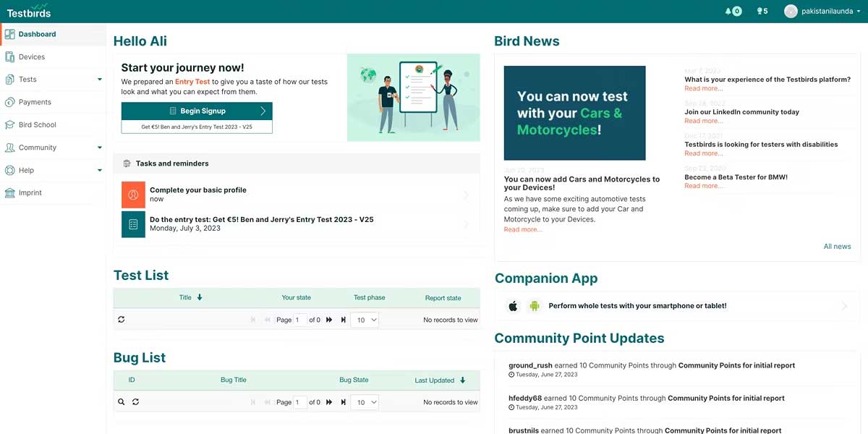Click the Devices sidebar icon

[x=10, y=56]
